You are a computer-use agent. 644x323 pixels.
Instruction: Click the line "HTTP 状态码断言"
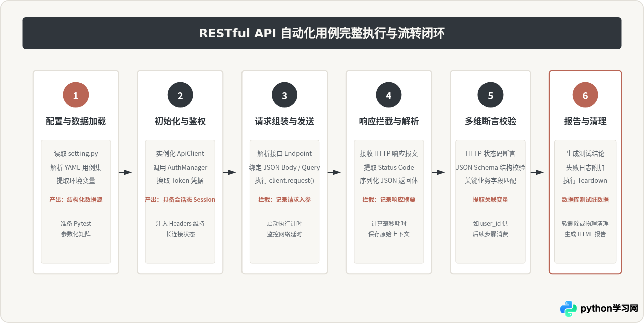tap(491, 154)
